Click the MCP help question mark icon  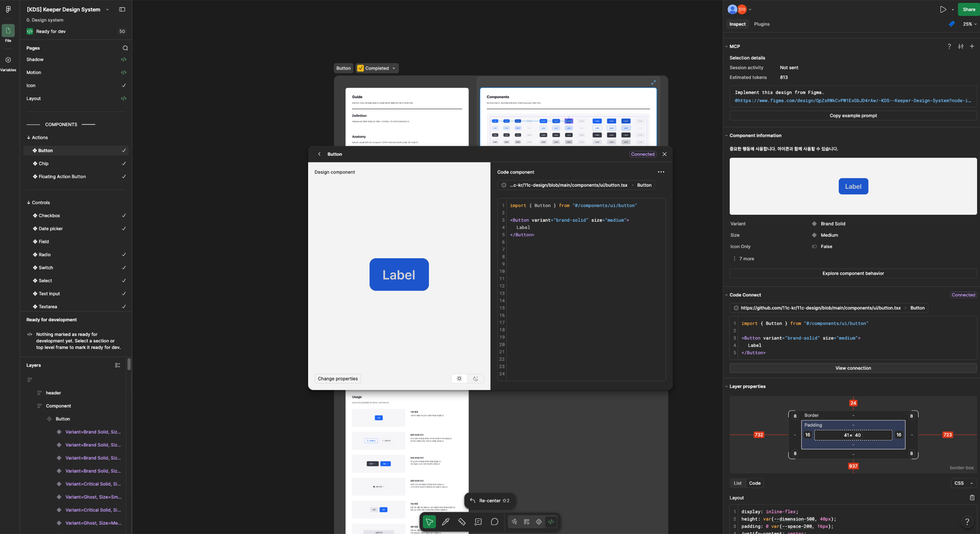949,46
